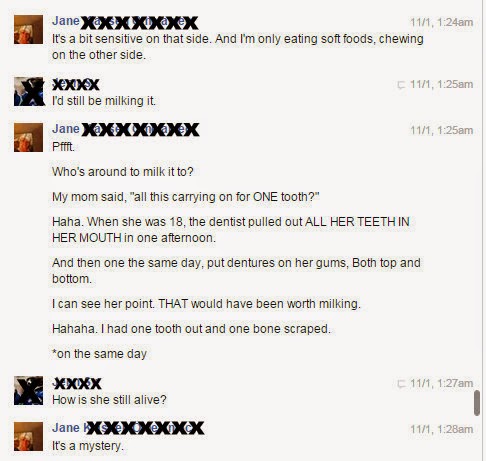Click the avatar beside 'How is she still alive?'
Screen dimensions: 486x461
[28, 391]
